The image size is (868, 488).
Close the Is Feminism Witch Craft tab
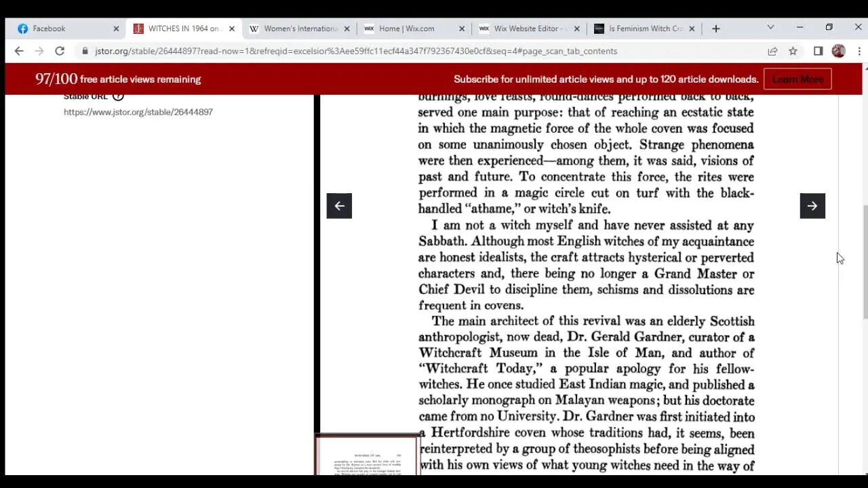point(692,28)
